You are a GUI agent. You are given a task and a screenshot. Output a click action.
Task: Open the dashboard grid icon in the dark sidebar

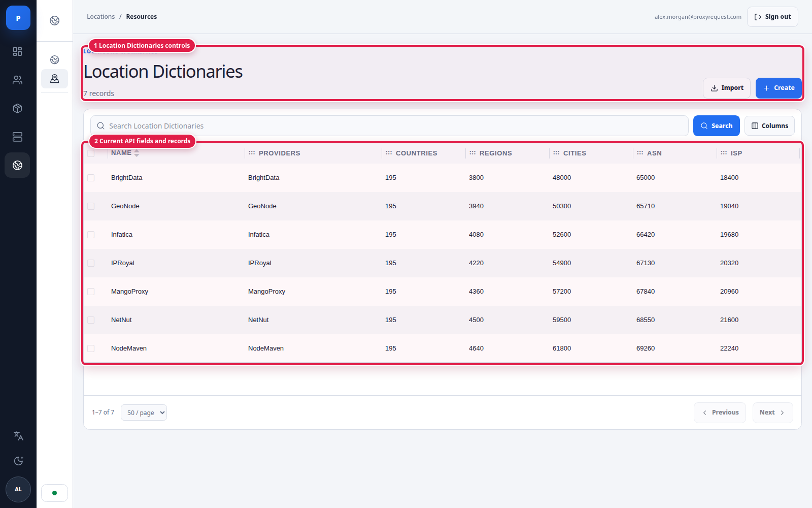click(x=18, y=51)
